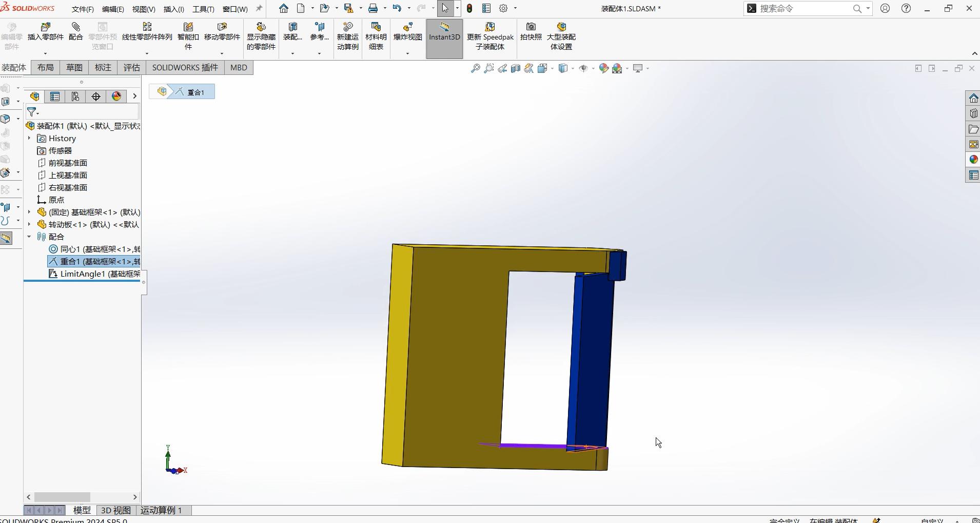The width and height of the screenshot is (980, 523).
Task: Expand the History tree node
Action: 29,139
